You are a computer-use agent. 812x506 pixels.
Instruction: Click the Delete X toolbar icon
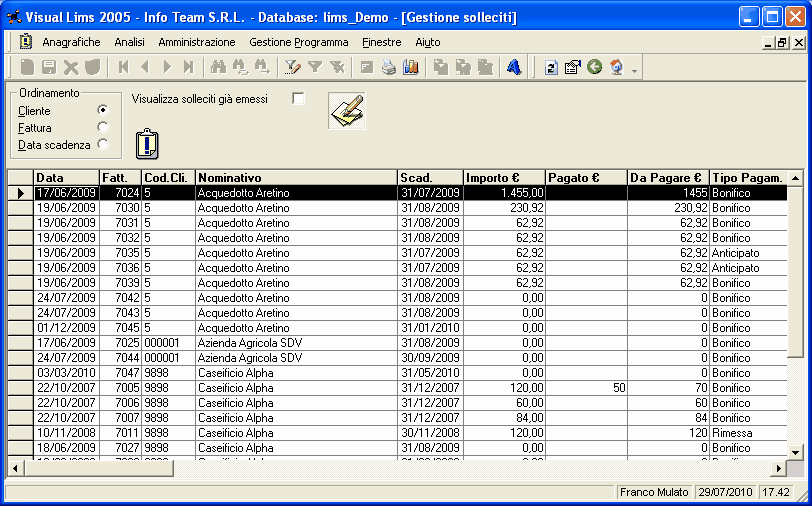71,67
